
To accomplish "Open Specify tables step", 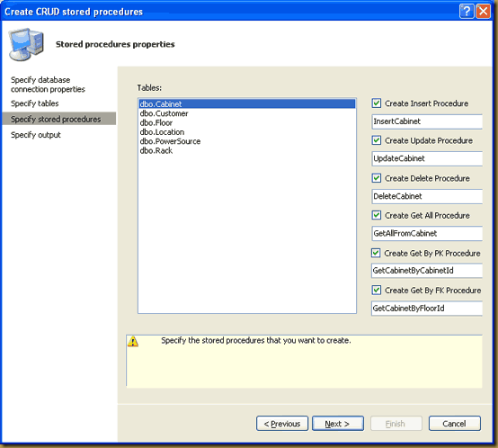I will [x=35, y=103].
